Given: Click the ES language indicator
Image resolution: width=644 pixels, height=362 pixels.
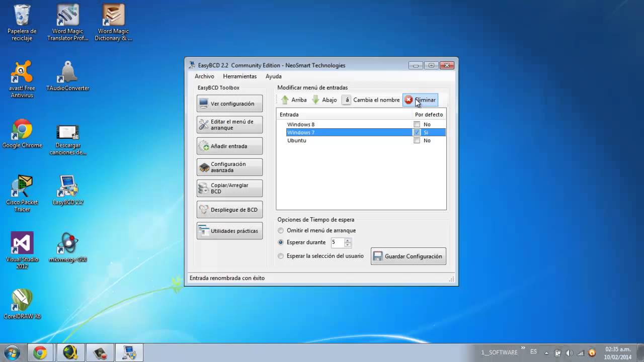Looking at the screenshot, I should tap(533, 351).
